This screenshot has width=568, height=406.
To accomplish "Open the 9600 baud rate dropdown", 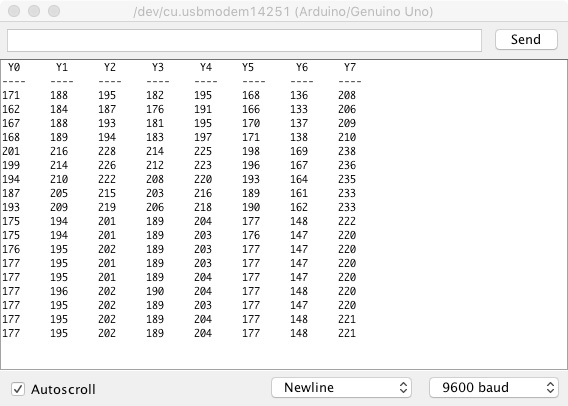I will coord(494,388).
